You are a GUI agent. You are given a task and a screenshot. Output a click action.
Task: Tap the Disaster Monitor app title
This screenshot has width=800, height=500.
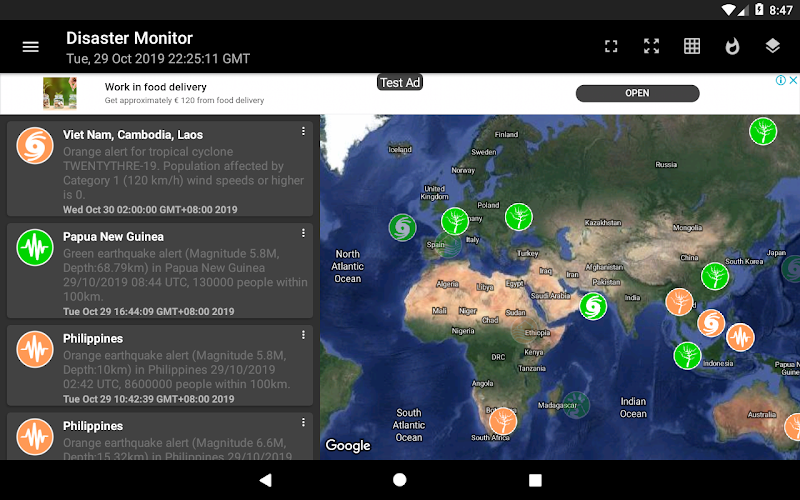click(x=129, y=38)
